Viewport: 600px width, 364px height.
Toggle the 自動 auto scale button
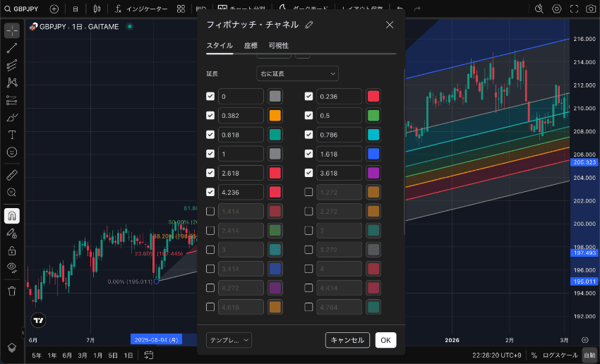[x=589, y=356]
